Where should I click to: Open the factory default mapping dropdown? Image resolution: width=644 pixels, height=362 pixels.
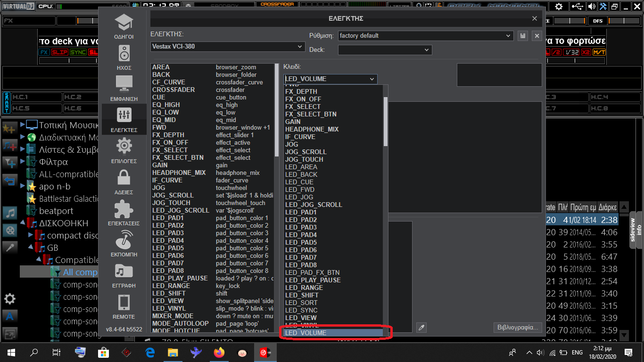pos(425,36)
